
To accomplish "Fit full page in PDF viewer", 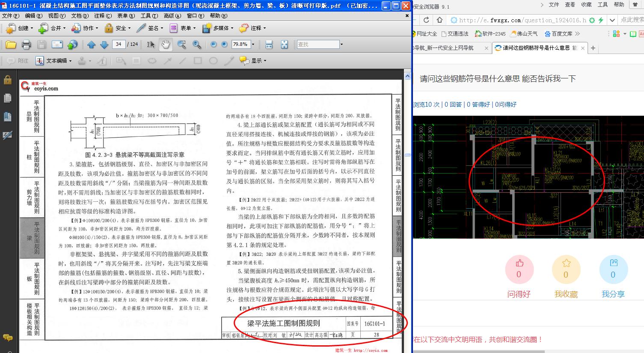I will [284, 45].
